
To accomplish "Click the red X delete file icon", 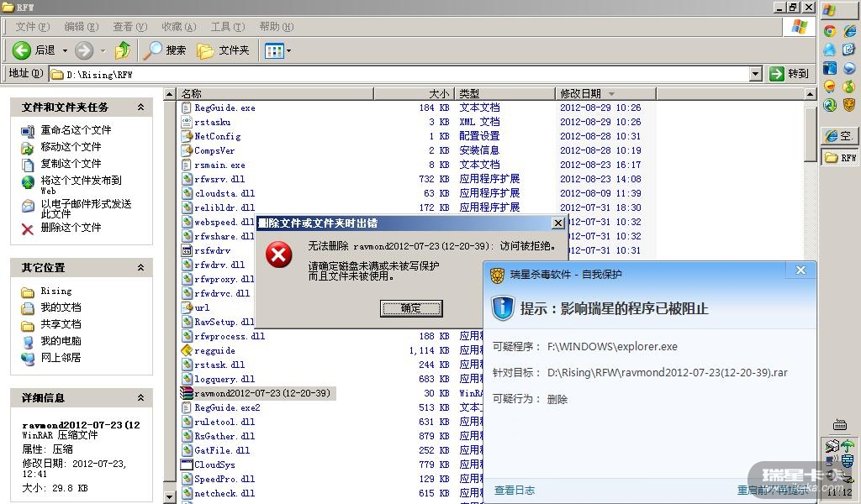I will click(28, 229).
